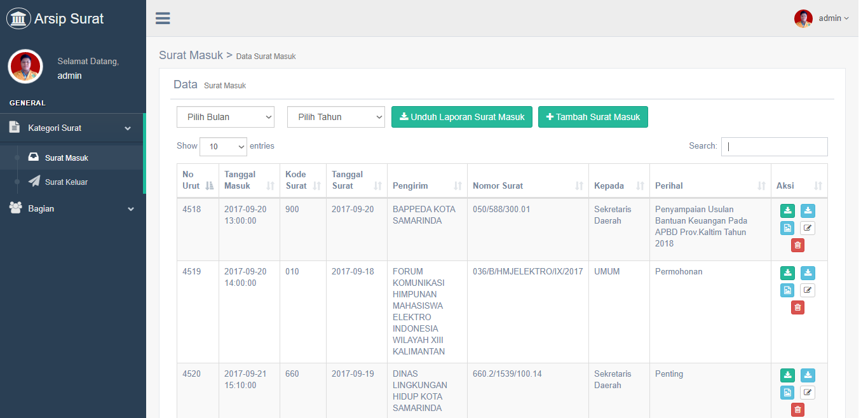Delete the letter with No Urut 4520
Image resolution: width=868 pixels, height=418 pixels.
tap(797, 410)
